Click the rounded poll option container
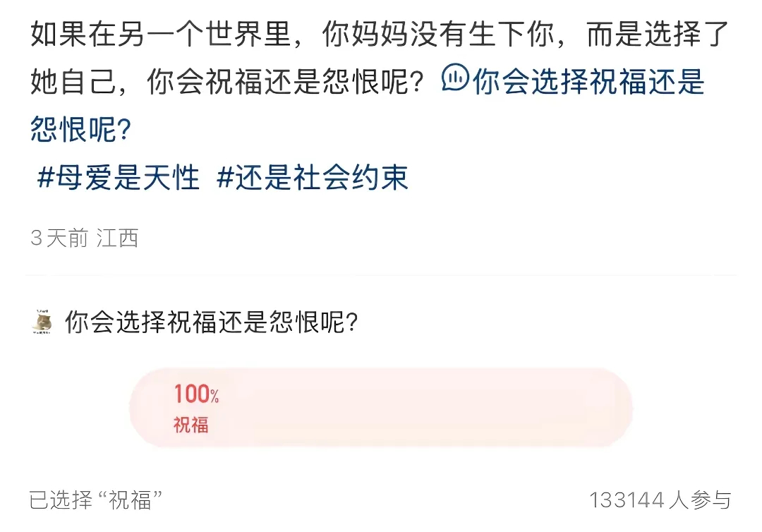 [379, 408]
